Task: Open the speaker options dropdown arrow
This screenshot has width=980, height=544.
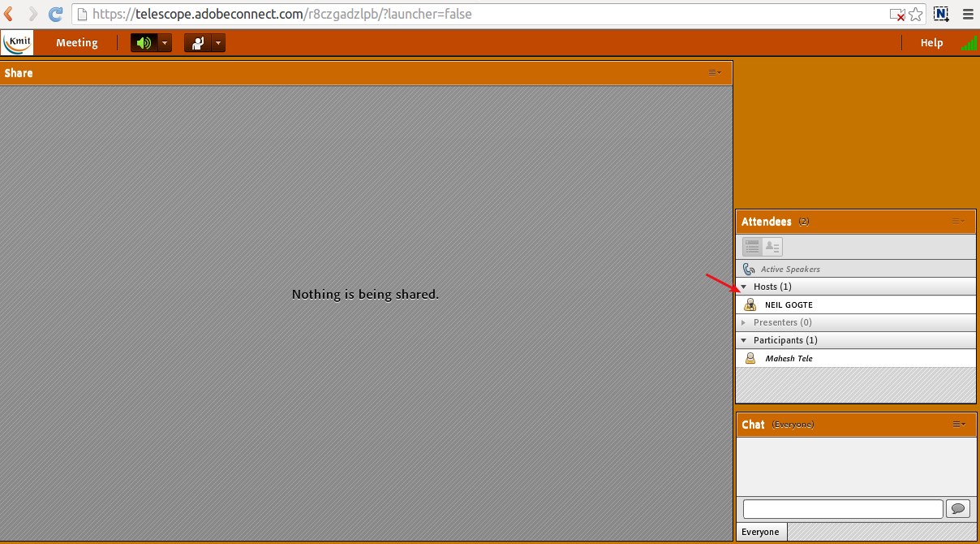Action: 165,43
